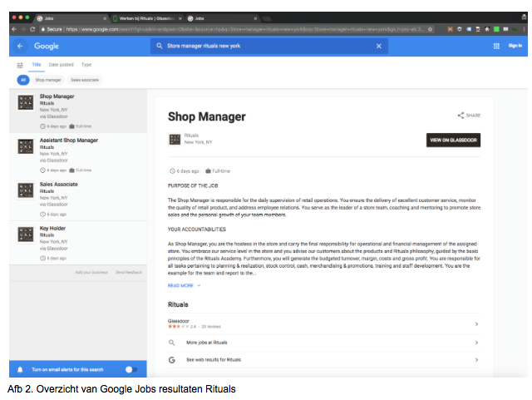Click Rituals logo next to Shop Manager listing
This screenshot has width=532, height=400.
(26, 102)
